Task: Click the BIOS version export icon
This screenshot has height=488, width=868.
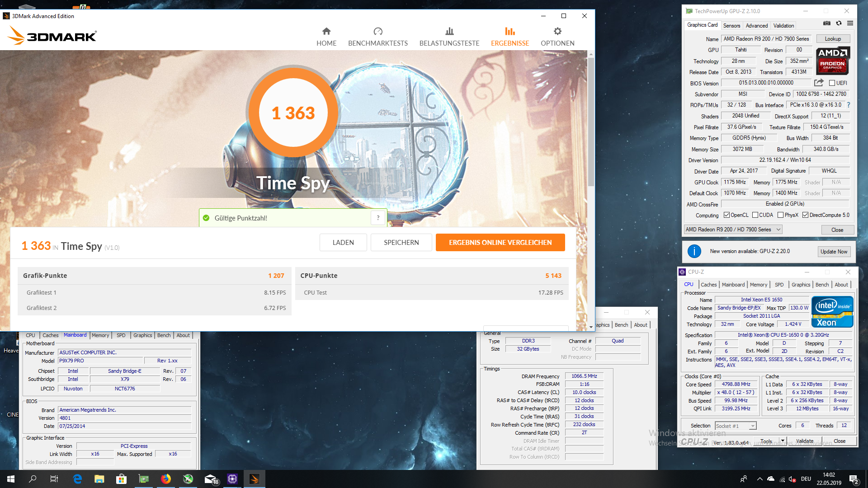Action: coord(819,83)
